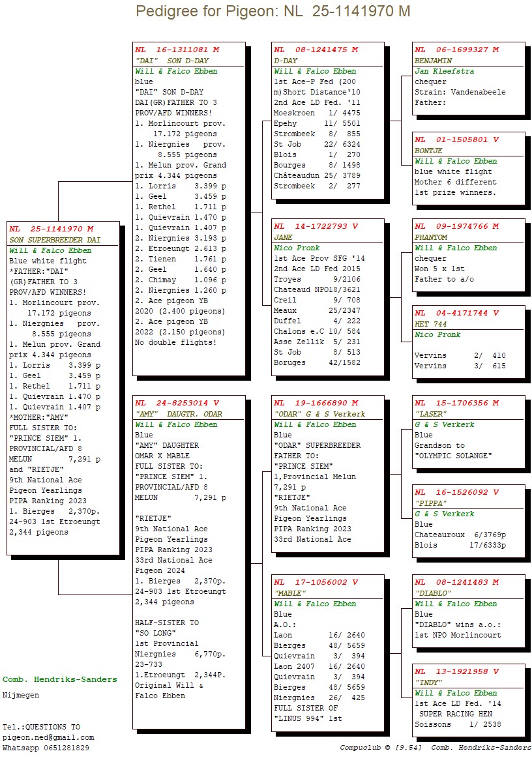Click the HET 744 pigeon name
This screenshot has width=532, height=764.
pos(431,324)
